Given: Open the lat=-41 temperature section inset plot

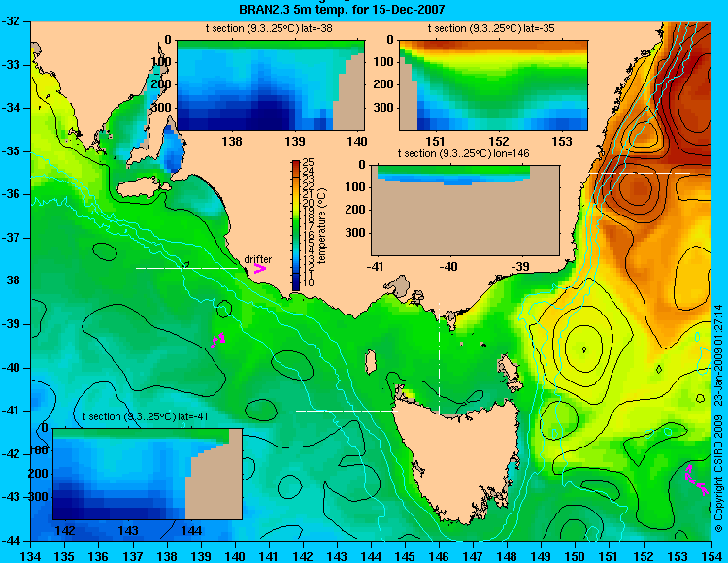Looking at the screenshot, I should coord(148,474).
